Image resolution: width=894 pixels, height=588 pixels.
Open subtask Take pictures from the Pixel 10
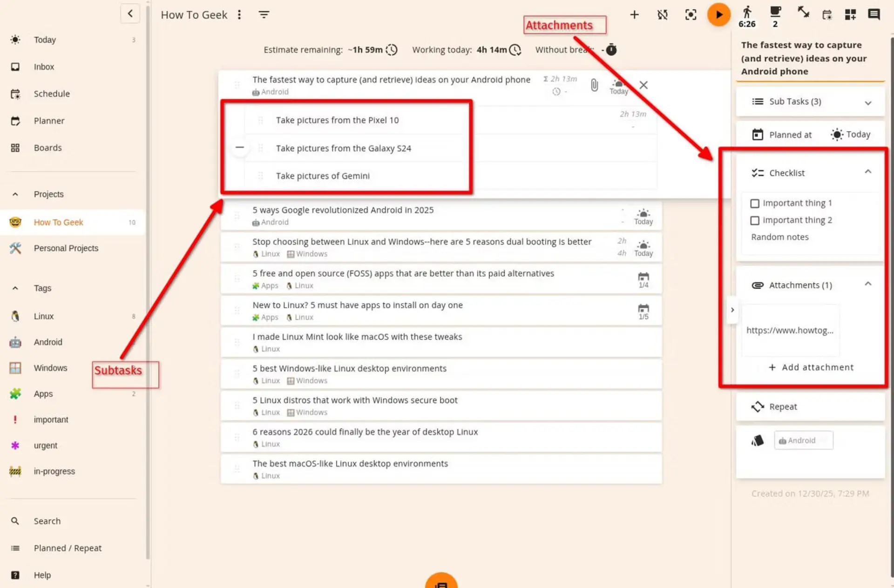click(337, 120)
